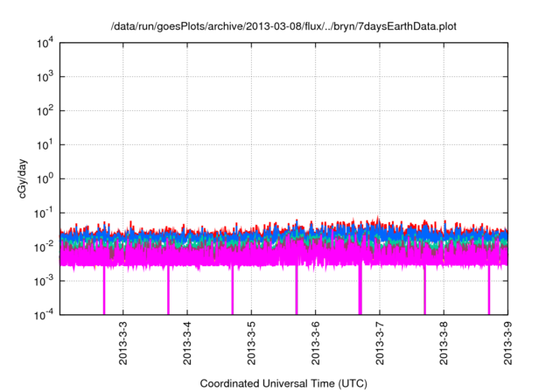
Task: Click the 2013-3-8 date label
Action: [444, 343]
